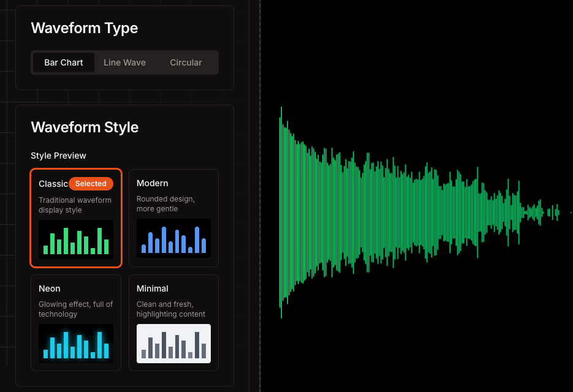This screenshot has width=573, height=392.
Task: Click 'Clean and fresh, highlighting content' text
Action: click(170, 309)
